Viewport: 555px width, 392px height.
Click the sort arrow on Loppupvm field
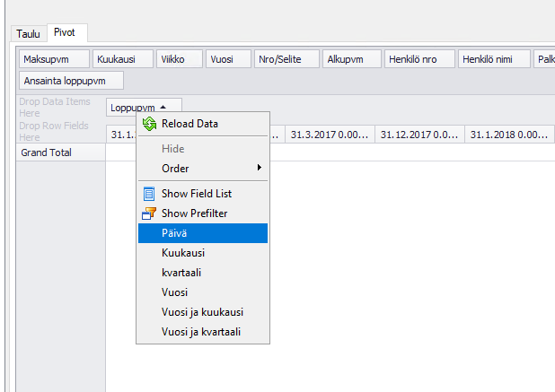tap(163, 107)
